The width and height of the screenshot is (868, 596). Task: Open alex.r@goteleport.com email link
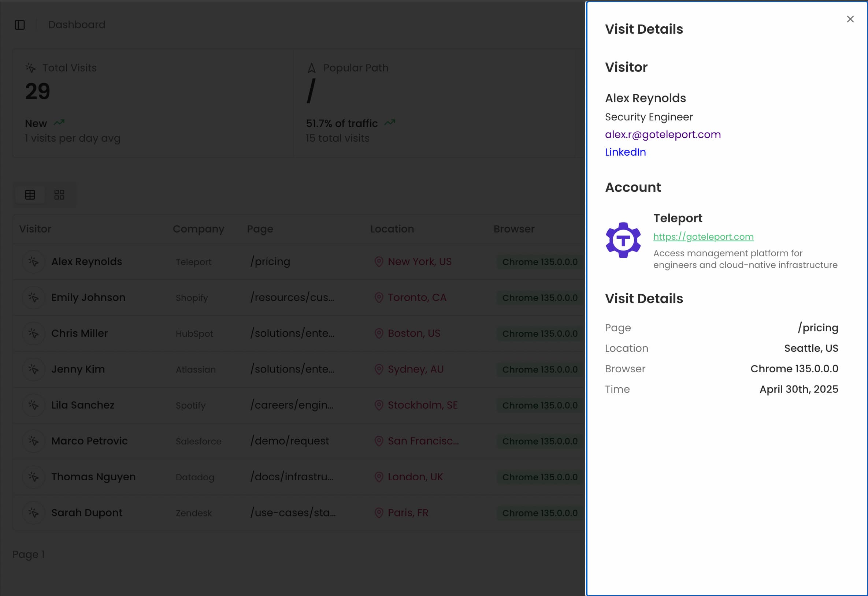(663, 134)
